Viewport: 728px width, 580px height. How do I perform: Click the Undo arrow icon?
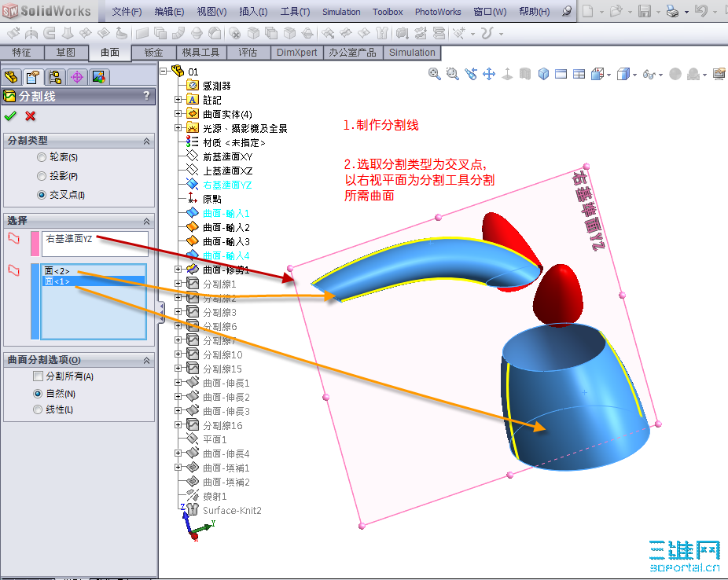pyautogui.click(x=701, y=11)
